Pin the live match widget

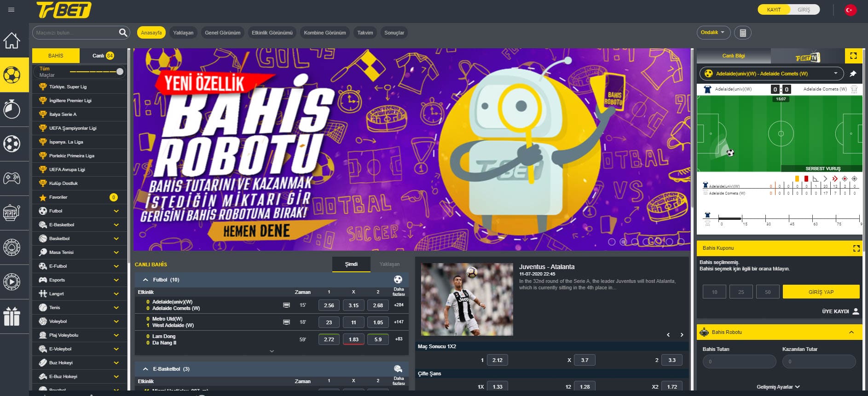coord(853,74)
